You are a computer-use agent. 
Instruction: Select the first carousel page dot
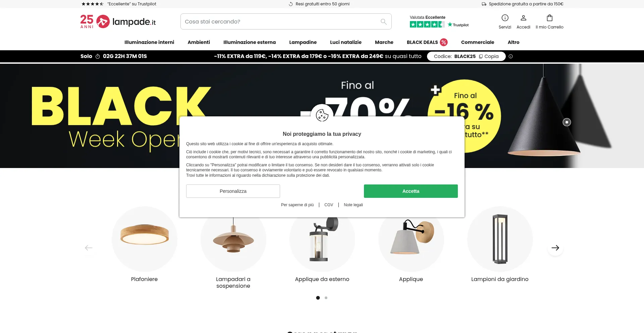click(x=318, y=298)
